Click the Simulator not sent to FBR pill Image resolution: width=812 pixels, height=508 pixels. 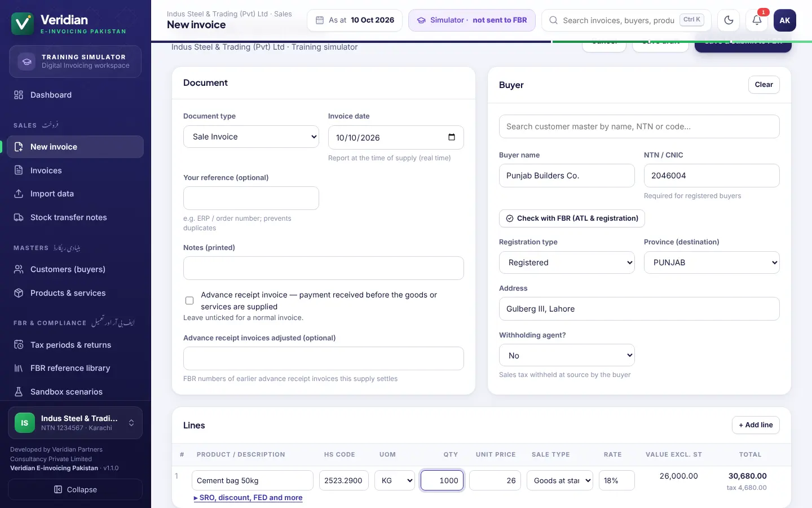pos(472,20)
